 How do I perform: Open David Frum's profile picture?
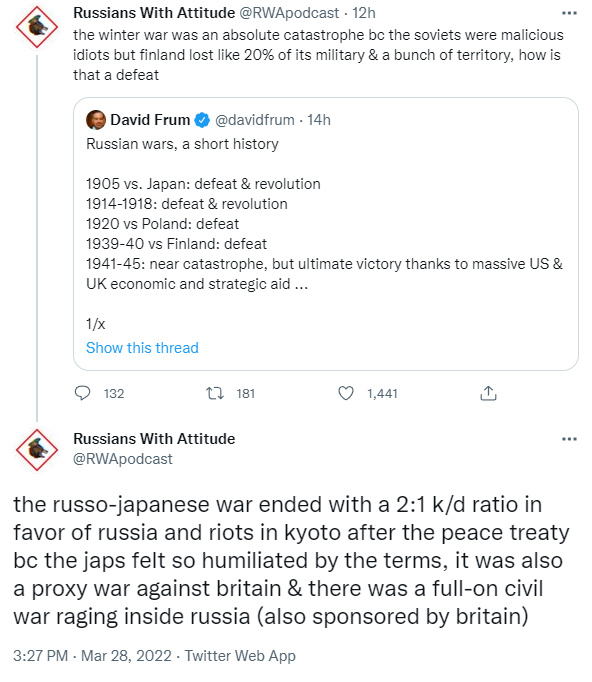click(96, 120)
